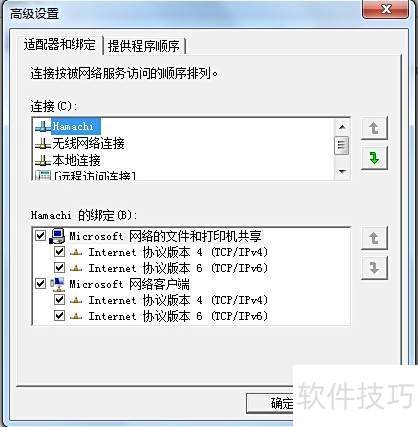Move the selected connection down with the green arrow
The width and height of the screenshot is (418, 427).
(374, 158)
